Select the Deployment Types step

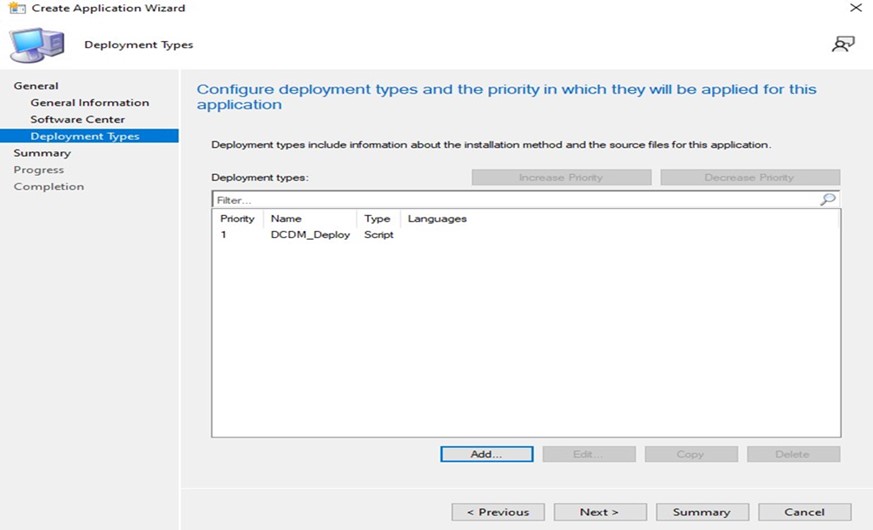point(84,136)
